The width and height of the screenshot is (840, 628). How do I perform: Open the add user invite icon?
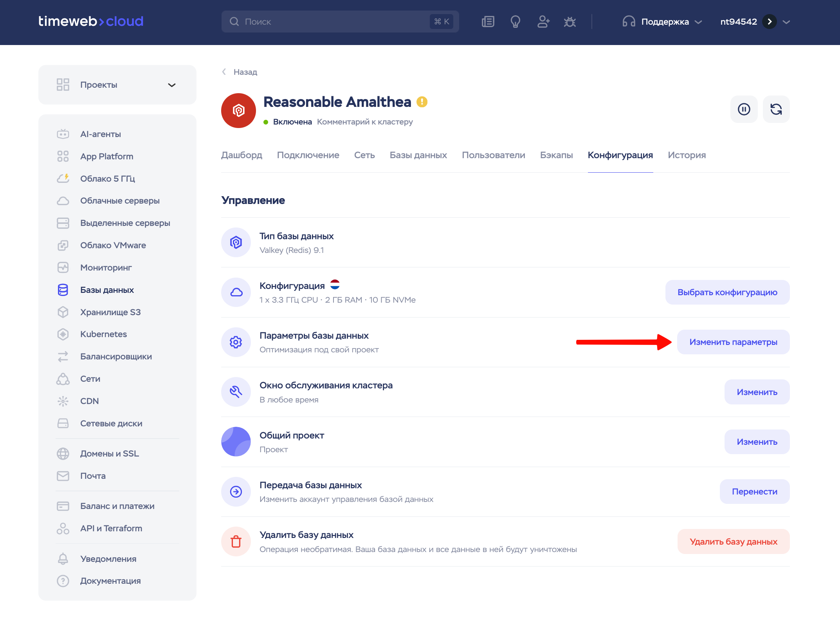tap(543, 22)
